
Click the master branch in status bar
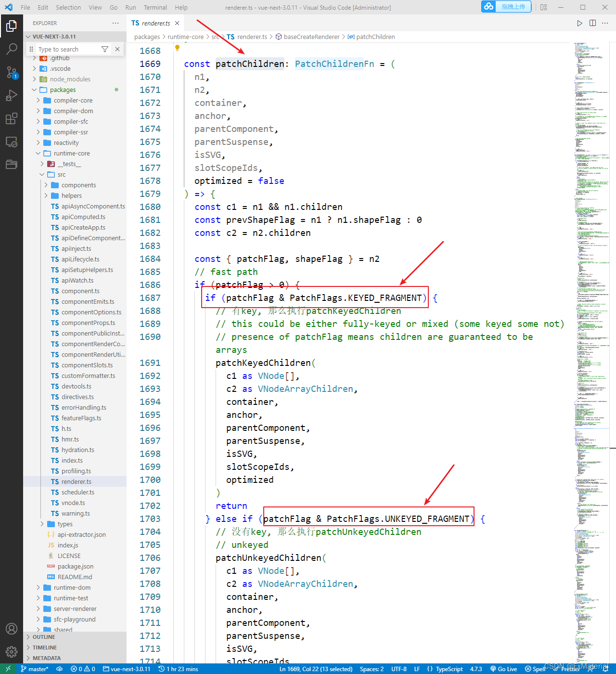point(35,669)
